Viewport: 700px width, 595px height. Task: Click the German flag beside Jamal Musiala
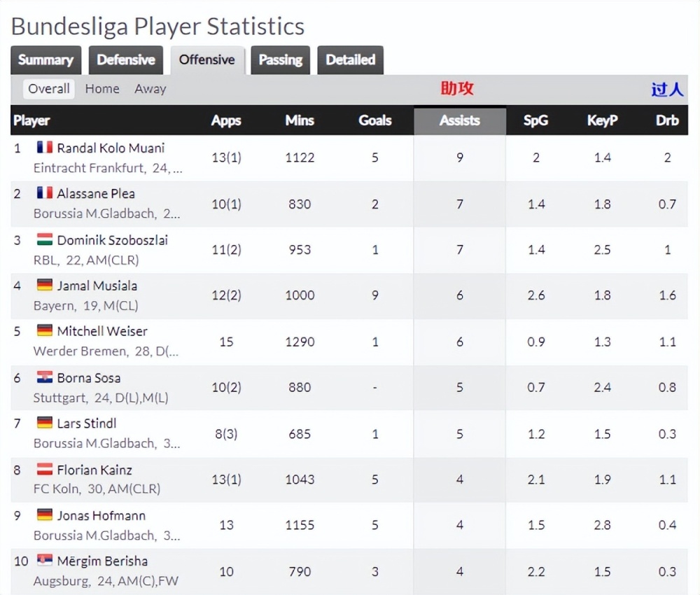[45, 285]
